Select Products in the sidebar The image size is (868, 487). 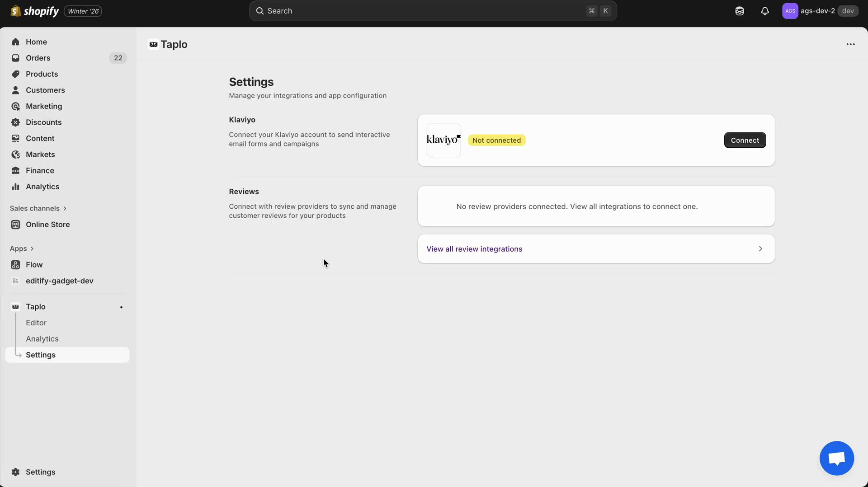point(42,74)
